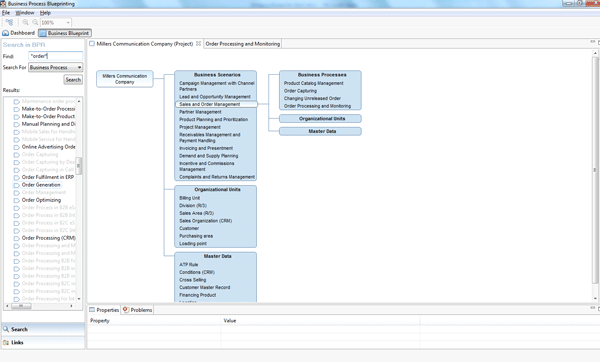Click the Find input field
Viewport: 600px width, 362px height.
[x=55, y=56]
